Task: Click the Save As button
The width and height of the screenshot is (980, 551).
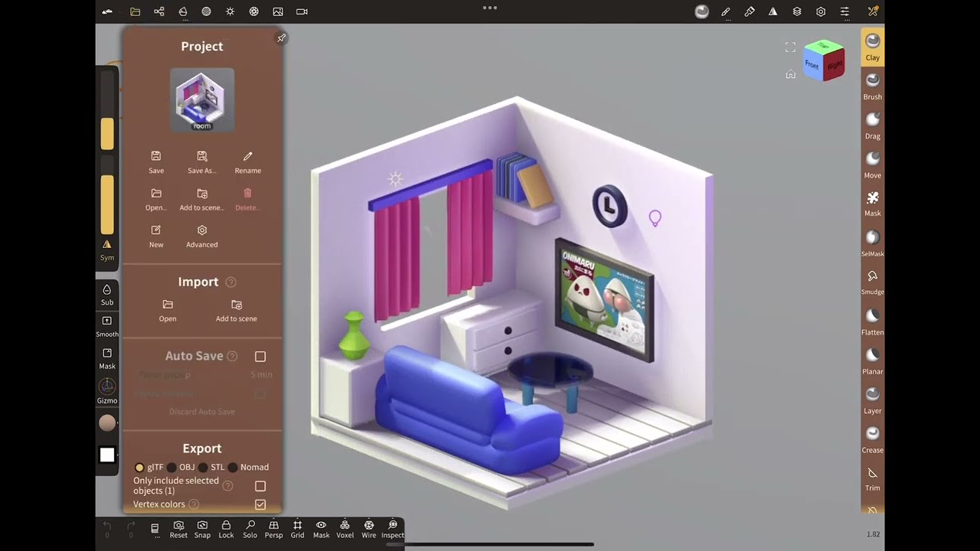Action: click(202, 162)
